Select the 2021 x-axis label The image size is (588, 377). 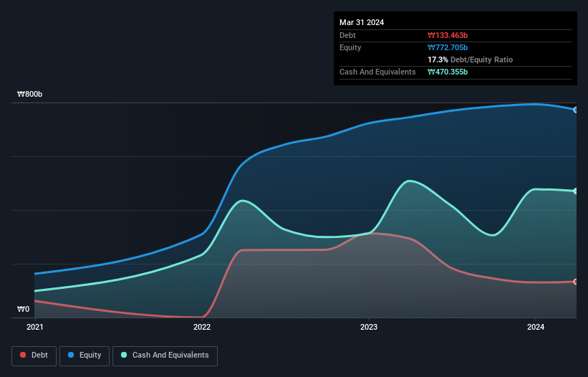pos(35,327)
